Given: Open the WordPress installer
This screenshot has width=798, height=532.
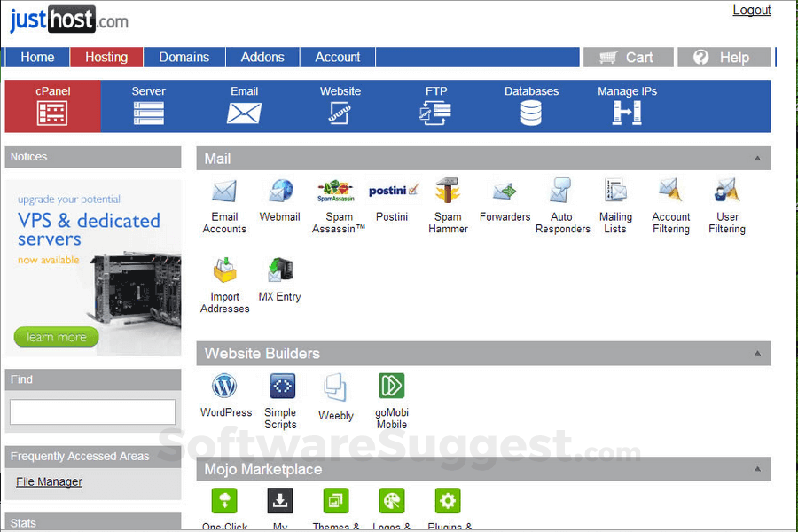Looking at the screenshot, I should (224, 388).
